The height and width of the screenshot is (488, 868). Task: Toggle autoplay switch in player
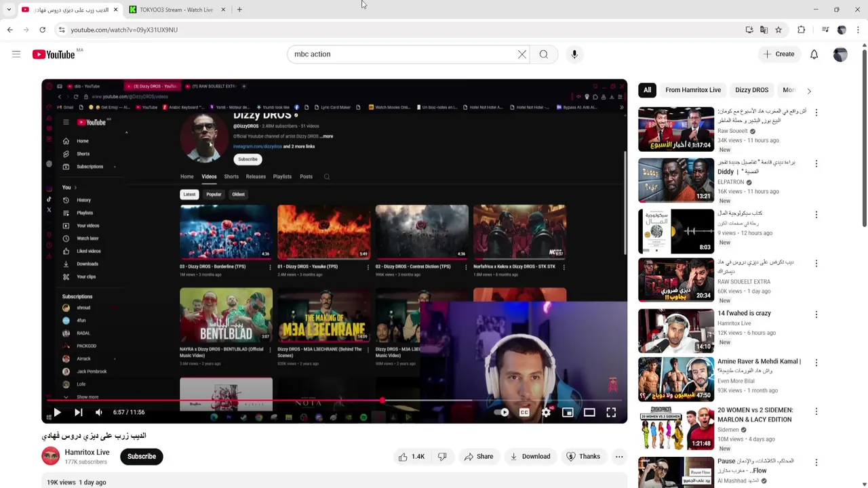click(x=502, y=412)
